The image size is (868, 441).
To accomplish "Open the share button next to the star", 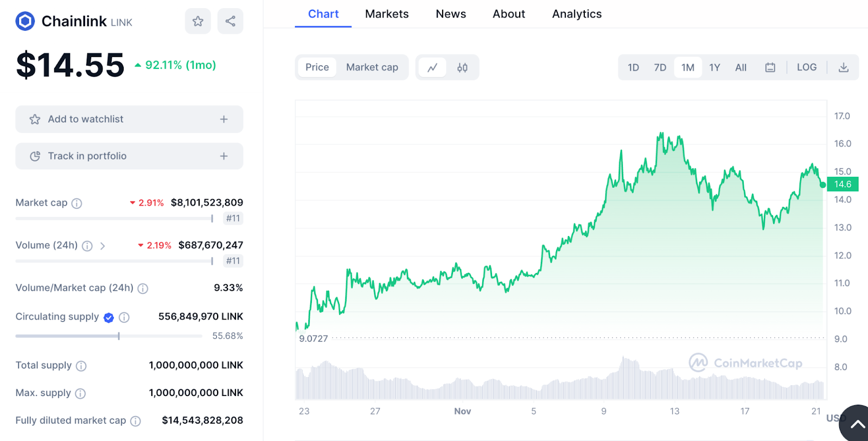I will pyautogui.click(x=231, y=21).
